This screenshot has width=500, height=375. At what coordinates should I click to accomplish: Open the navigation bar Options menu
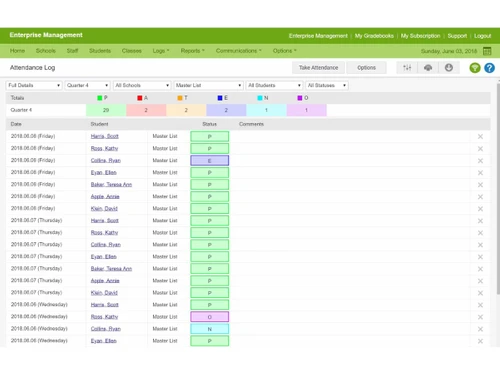tap(284, 51)
